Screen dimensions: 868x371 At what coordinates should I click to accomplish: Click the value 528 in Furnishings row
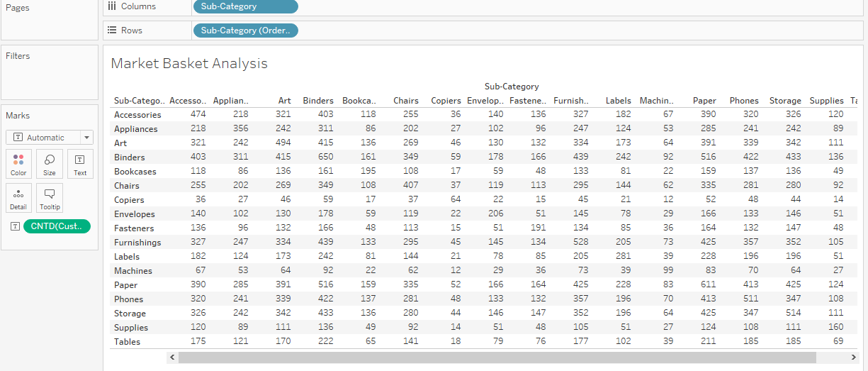(581, 243)
